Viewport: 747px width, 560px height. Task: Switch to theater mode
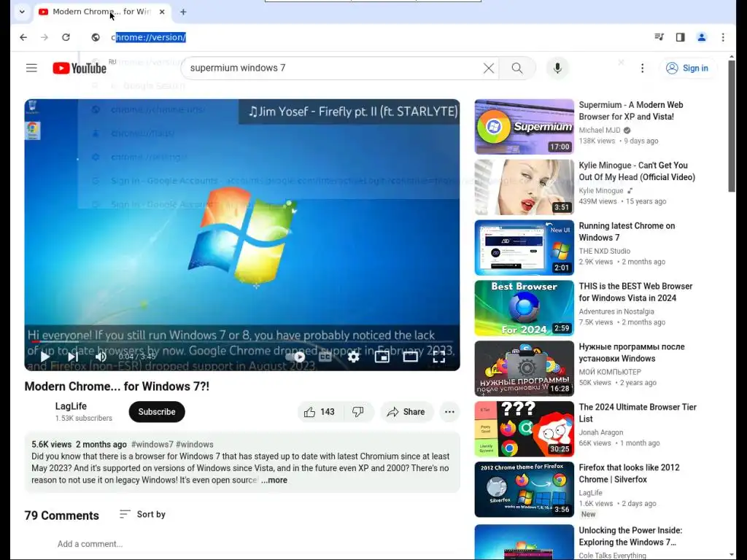[410, 357]
